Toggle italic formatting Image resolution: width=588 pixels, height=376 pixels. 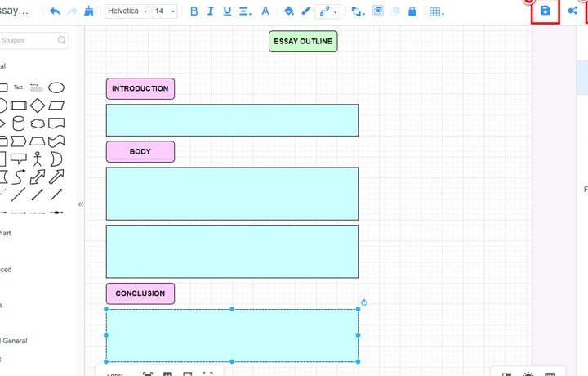(211, 11)
